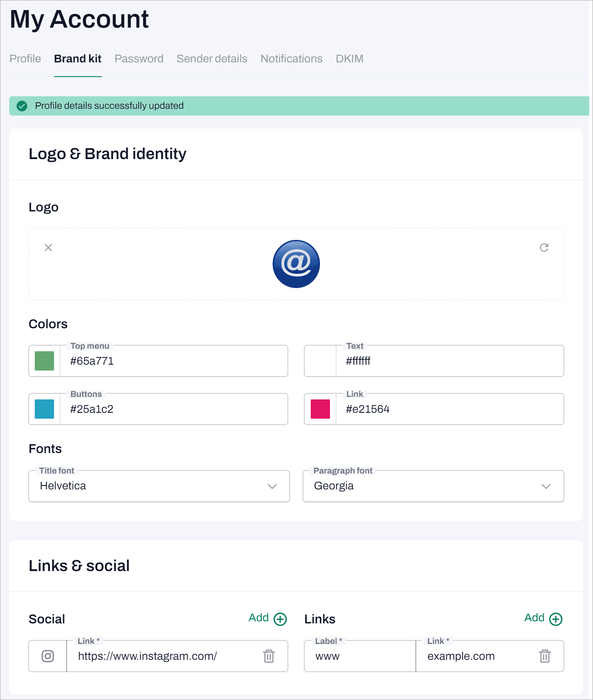Go to the Sender details tab
This screenshot has width=593, height=700.
tap(212, 59)
